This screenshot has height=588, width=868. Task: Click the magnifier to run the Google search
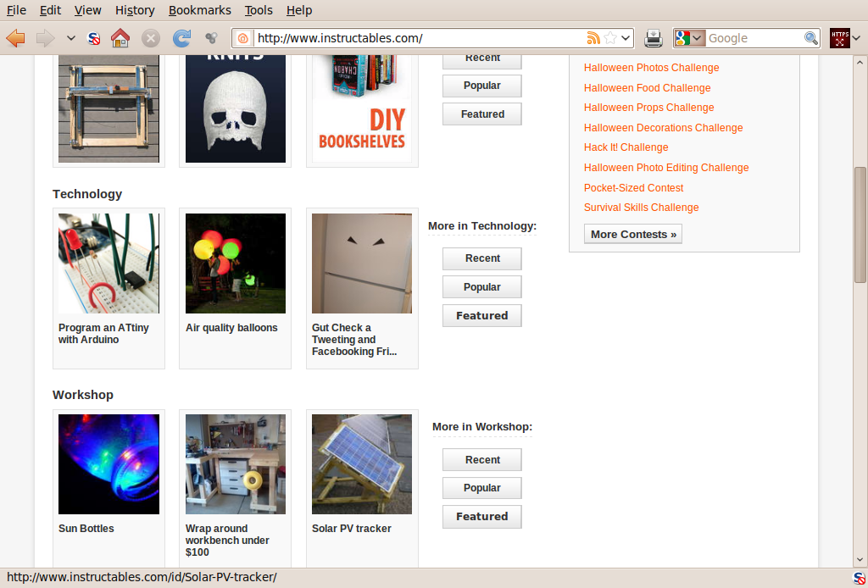[x=811, y=38]
